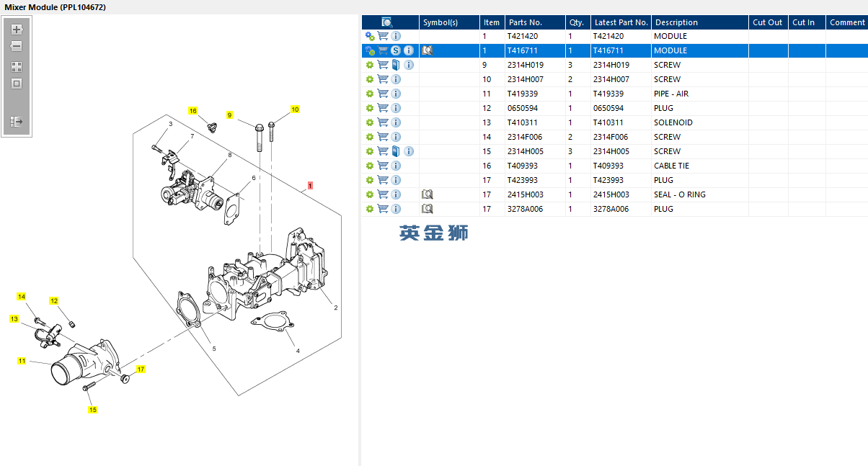Select callout 14 in the diagram
The width and height of the screenshot is (868, 466).
[22, 297]
